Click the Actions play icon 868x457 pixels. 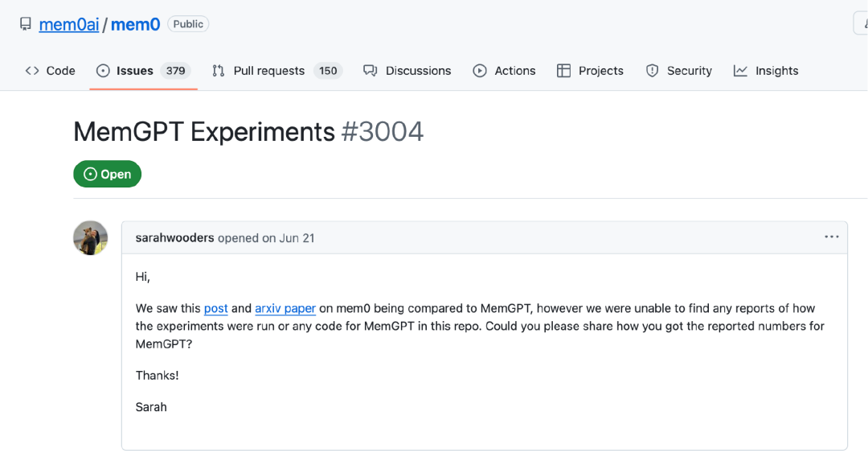point(480,71)
